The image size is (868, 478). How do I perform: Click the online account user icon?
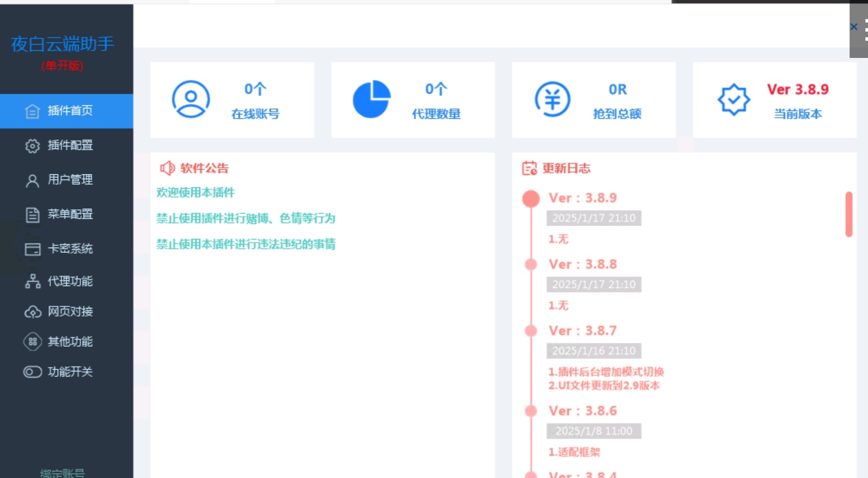click(190, 99)
